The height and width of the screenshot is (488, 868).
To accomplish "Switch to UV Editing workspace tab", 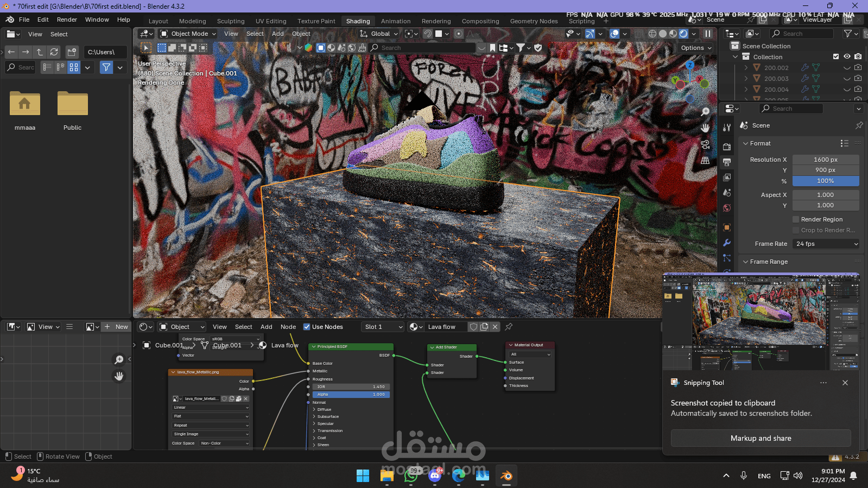I will [271, 21].
